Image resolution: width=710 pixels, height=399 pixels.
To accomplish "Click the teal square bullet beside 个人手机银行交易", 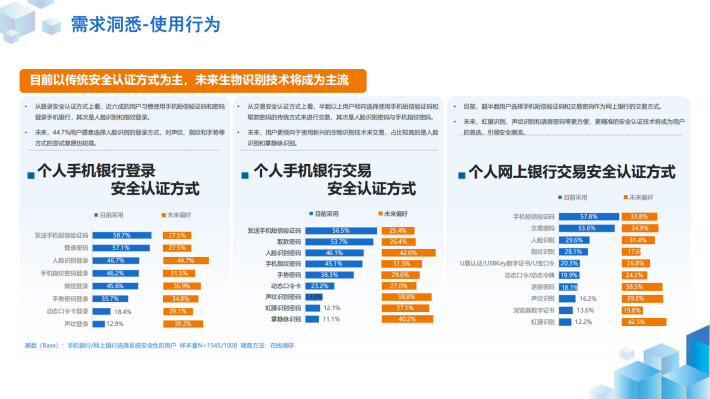I will [x=245, y=175].
